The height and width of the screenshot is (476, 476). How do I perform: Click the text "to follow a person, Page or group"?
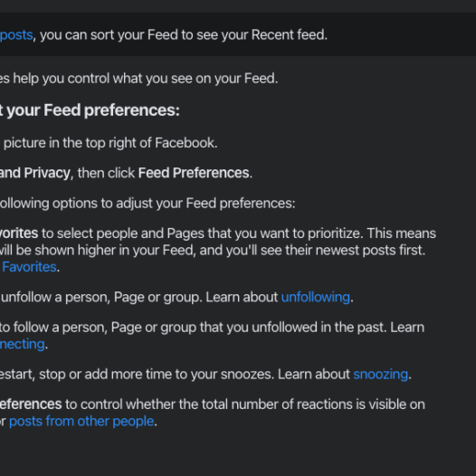pyautogui.click(x=98, y=328)
